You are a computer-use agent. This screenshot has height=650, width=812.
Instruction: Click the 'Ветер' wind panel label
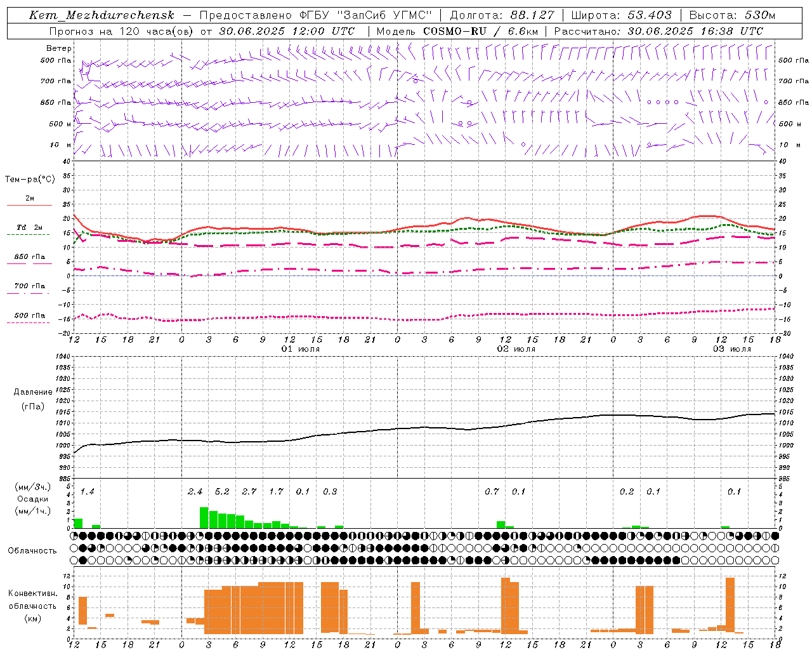click(59, 48)
